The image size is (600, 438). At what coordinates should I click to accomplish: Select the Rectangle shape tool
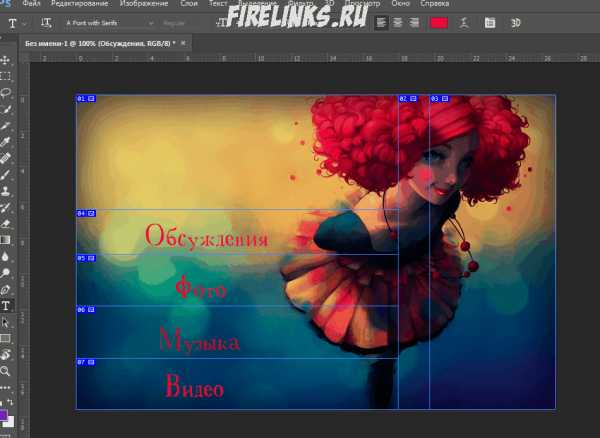(5, 339)
